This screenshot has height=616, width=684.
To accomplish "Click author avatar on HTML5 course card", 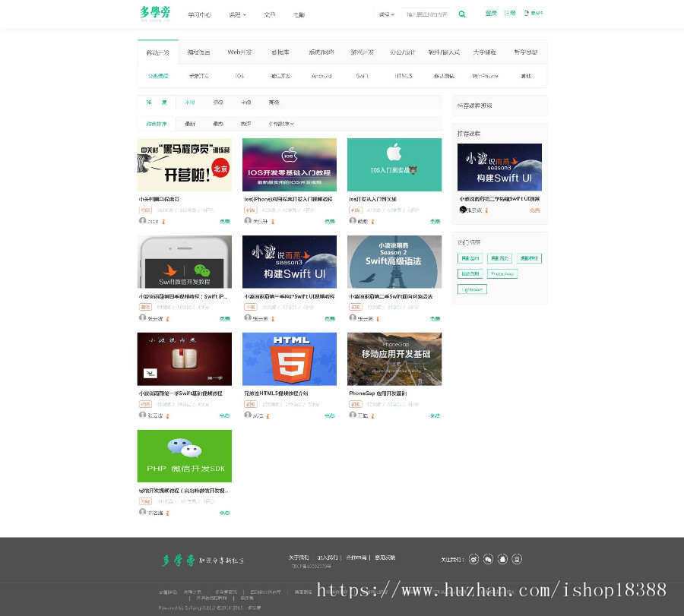I will pos(248,415).
